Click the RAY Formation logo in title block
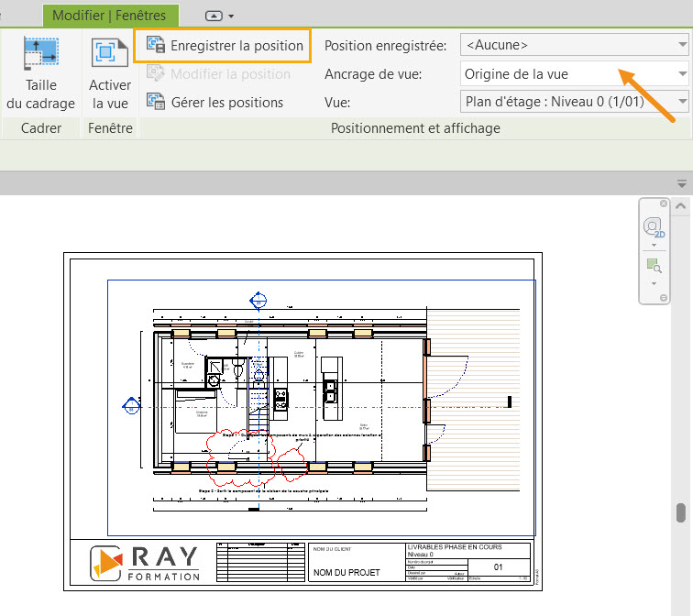The image size is (693, 616). (x=145, y=564)
